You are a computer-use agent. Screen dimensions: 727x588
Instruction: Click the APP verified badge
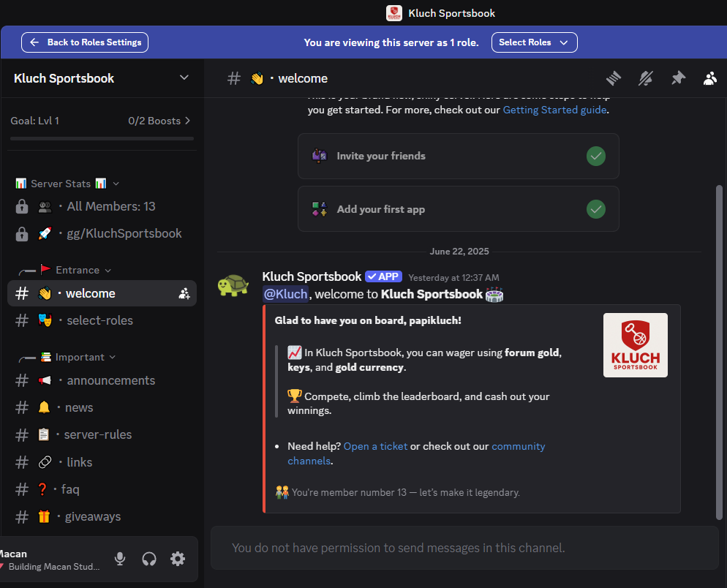[x=383, y=276]
